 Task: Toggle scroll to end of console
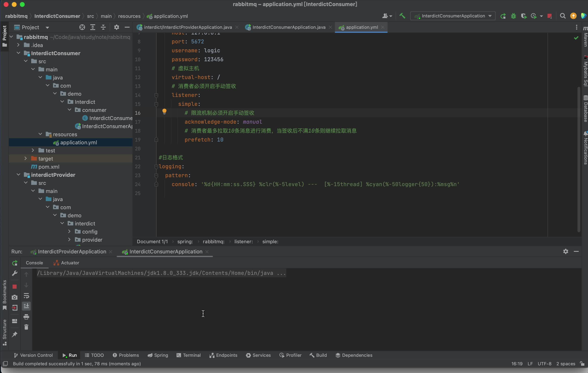[x=26, y=306]
